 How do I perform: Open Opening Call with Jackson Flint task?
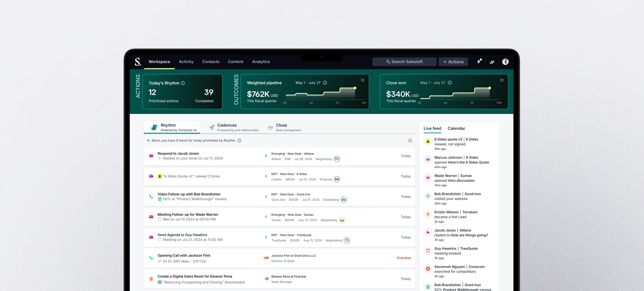tap(184, 255)
